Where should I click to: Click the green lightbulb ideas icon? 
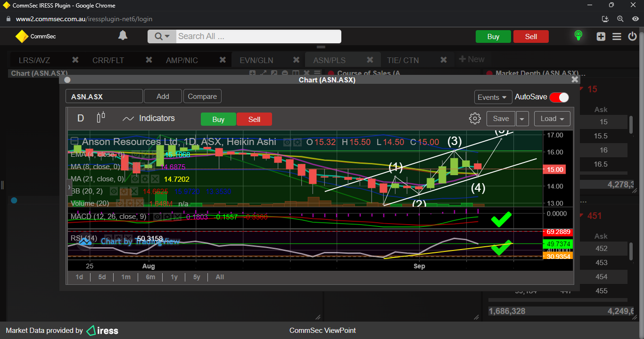tap(578, 36)
